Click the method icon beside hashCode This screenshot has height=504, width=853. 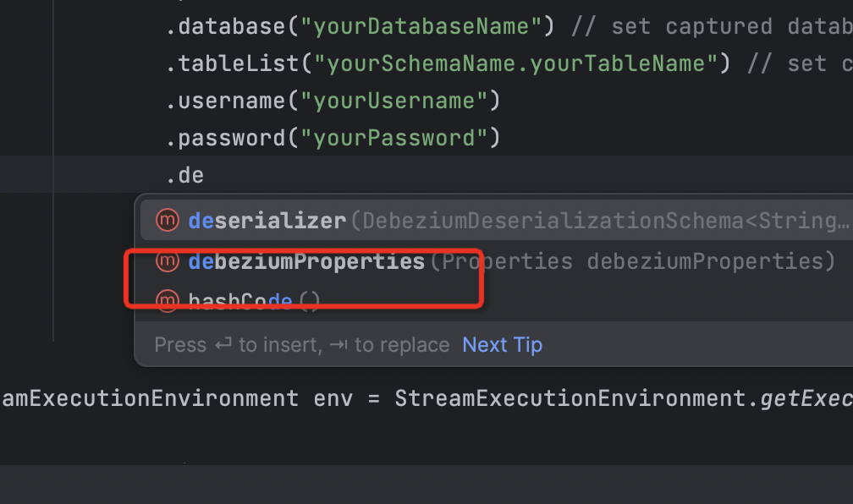[168, 300]
